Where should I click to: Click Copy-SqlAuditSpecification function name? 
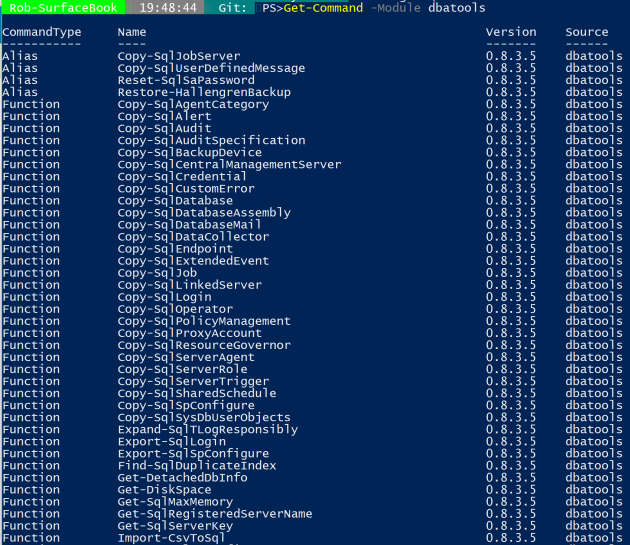coord(211,141)
